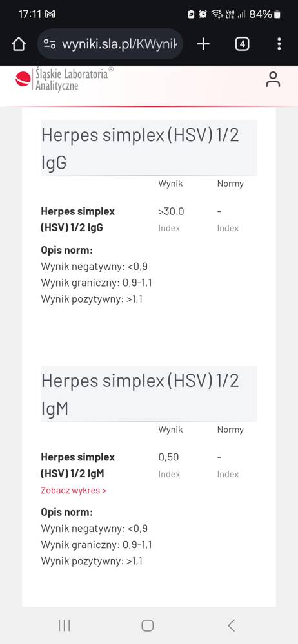
Task: Tap the Herpes simplex IgG section header
Action: 149,148
